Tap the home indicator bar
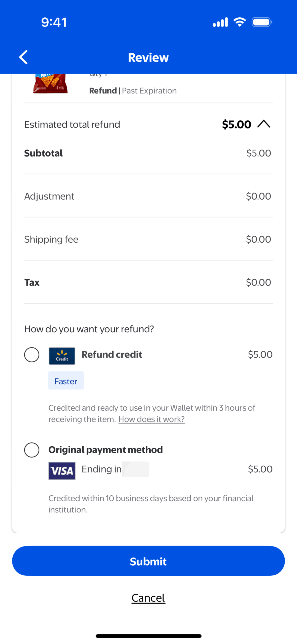 coord(148,636)
